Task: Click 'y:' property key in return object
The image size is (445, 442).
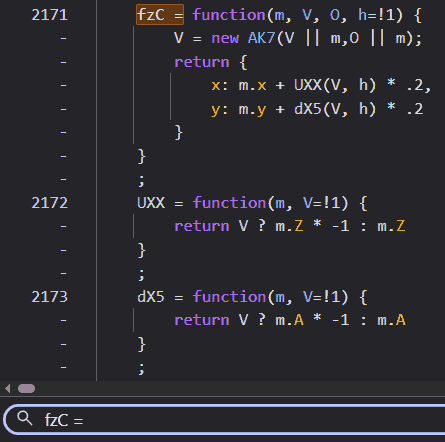Action: (x=220, y=110)
